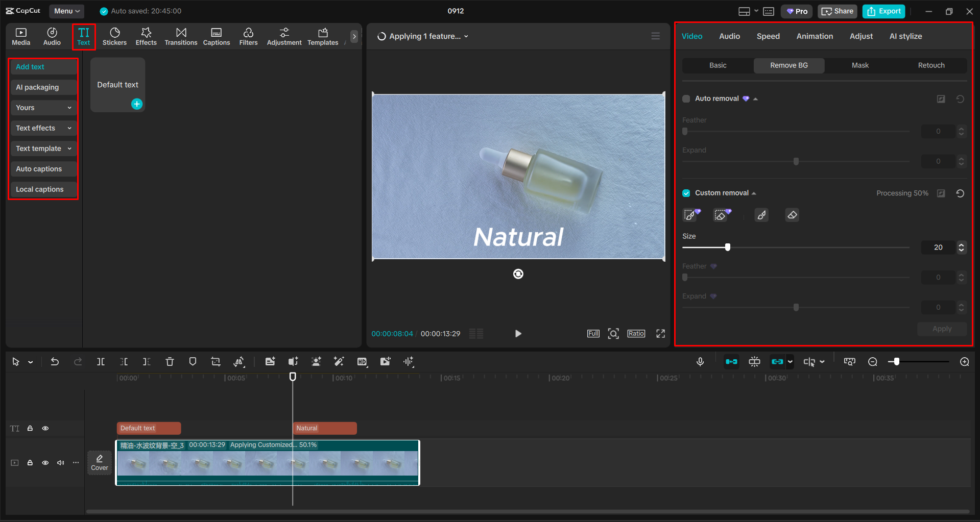Click the Split clip icon in the toolbar
The image size is (980, 522).
(x=101, y=361)
